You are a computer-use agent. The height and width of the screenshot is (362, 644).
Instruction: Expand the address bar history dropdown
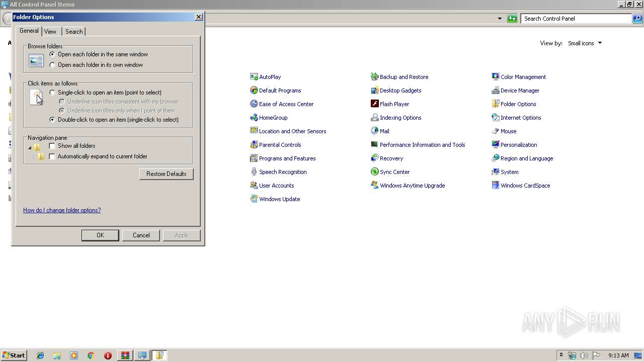(x=500, y=19)
